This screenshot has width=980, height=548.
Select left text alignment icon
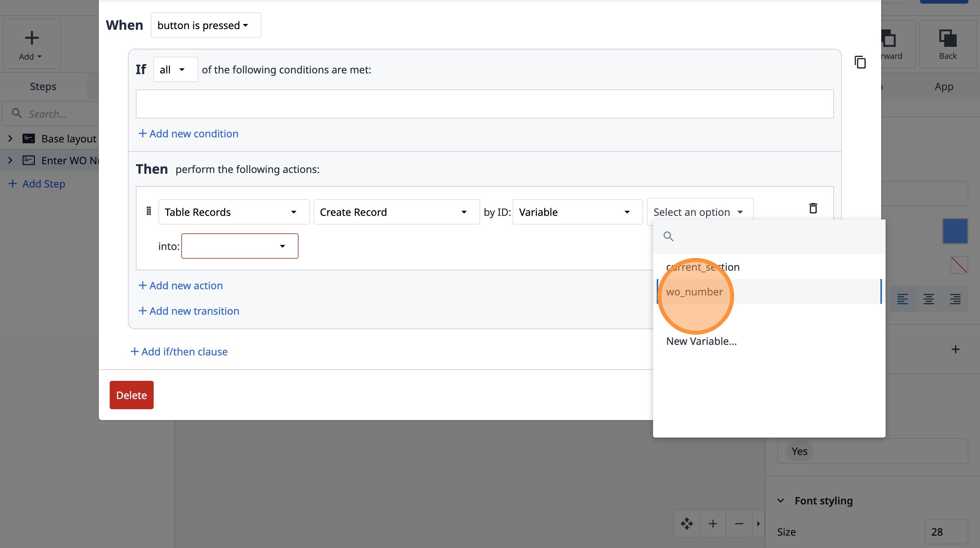902,299
